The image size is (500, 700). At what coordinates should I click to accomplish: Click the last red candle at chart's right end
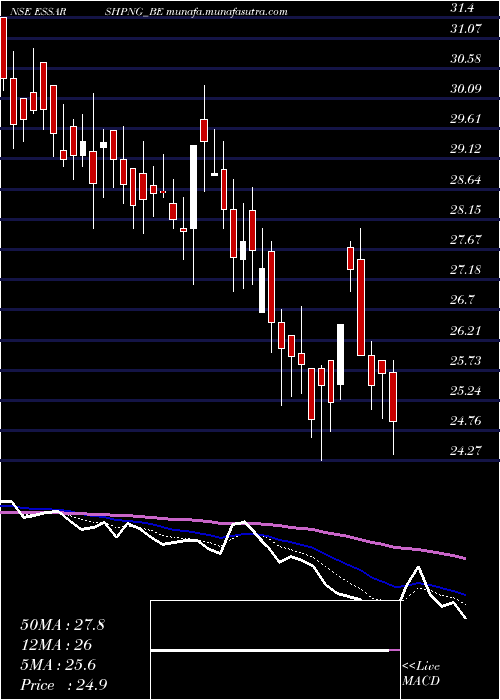click(393, 397)
